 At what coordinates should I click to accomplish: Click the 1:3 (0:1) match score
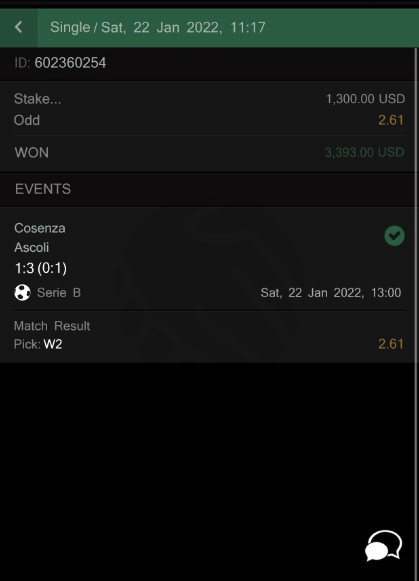tap(41, 268)
